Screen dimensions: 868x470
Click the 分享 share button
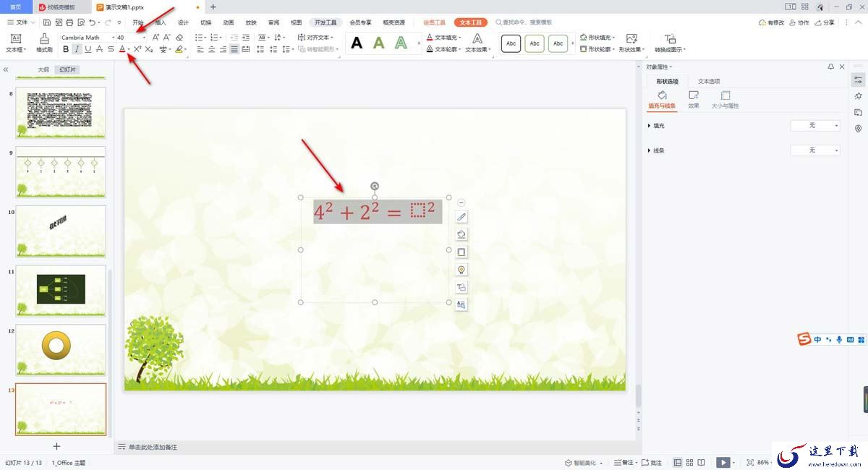[x=824, y=22]
